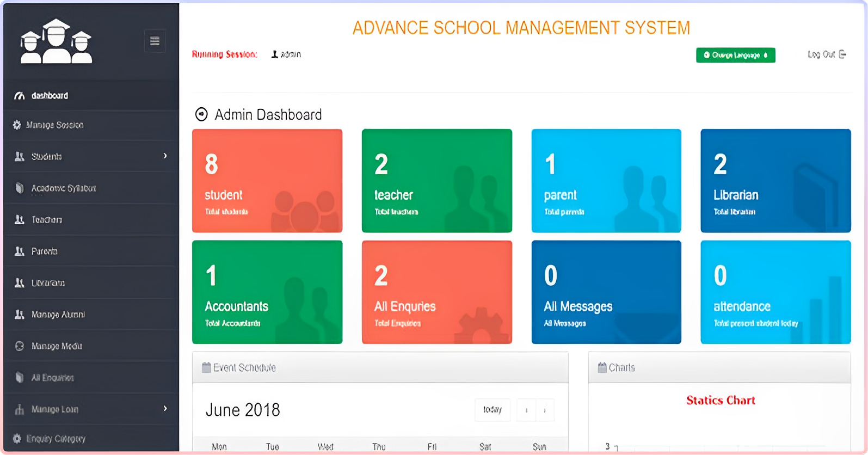Click the graduates logo in sidebar
This screenshot has height=455, width=868.
pyautogui.click(x=56, y=42)
